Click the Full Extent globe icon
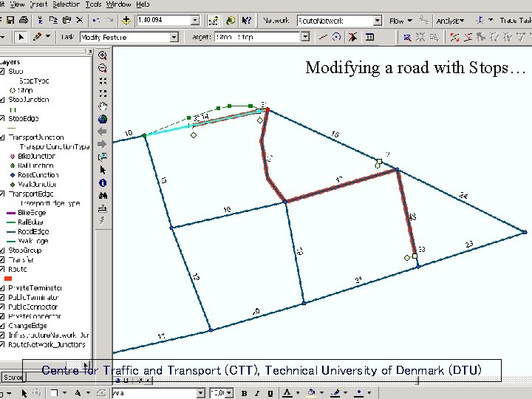Viewport: 532px width, 399px height. [x=103, y=119]
